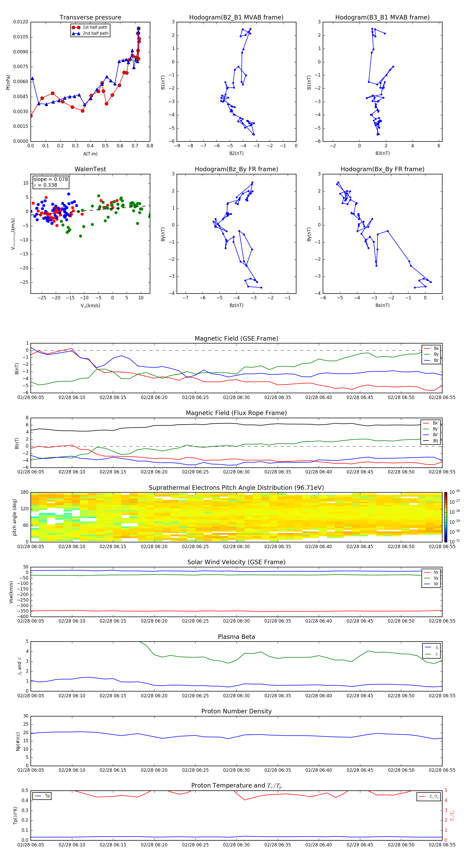Click the 'Solar Wind Velocity (GSE Frame)' title
Viewport: 473px width, 868px height.
[x=236, y=562]
